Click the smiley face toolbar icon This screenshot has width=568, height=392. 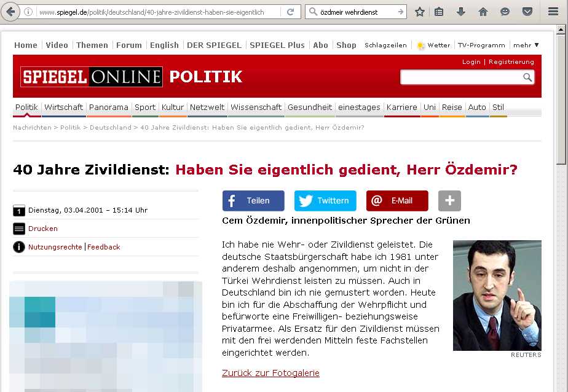[x=505, y=12]
